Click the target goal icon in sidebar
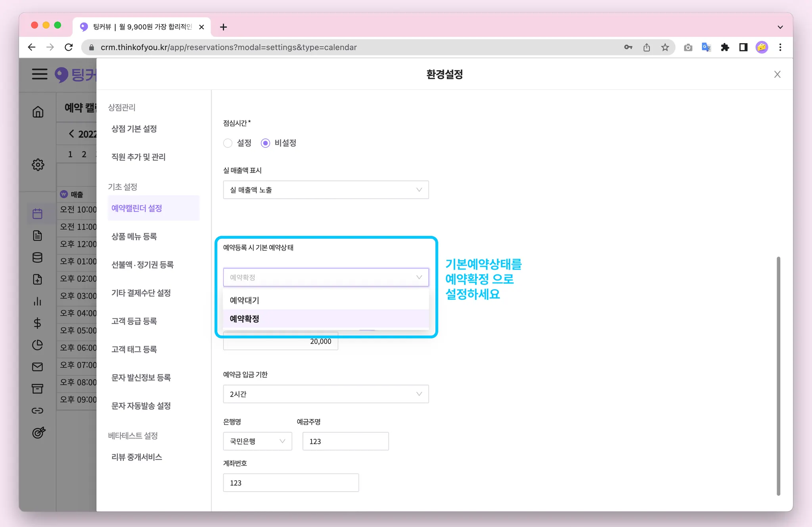The height and width of the screenshot is (527, 812). (x=38, y=432)
